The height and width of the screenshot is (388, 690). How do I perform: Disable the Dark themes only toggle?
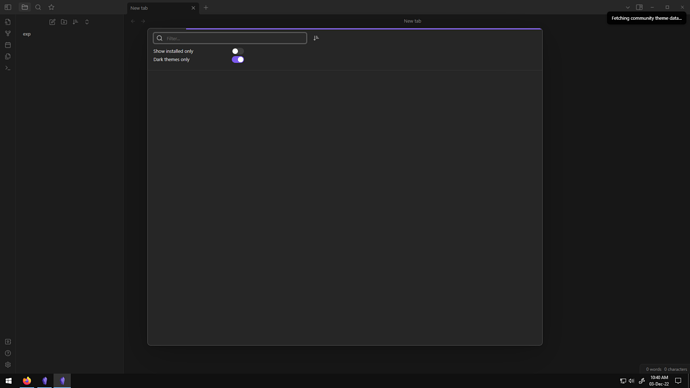(x=238, y=59)
